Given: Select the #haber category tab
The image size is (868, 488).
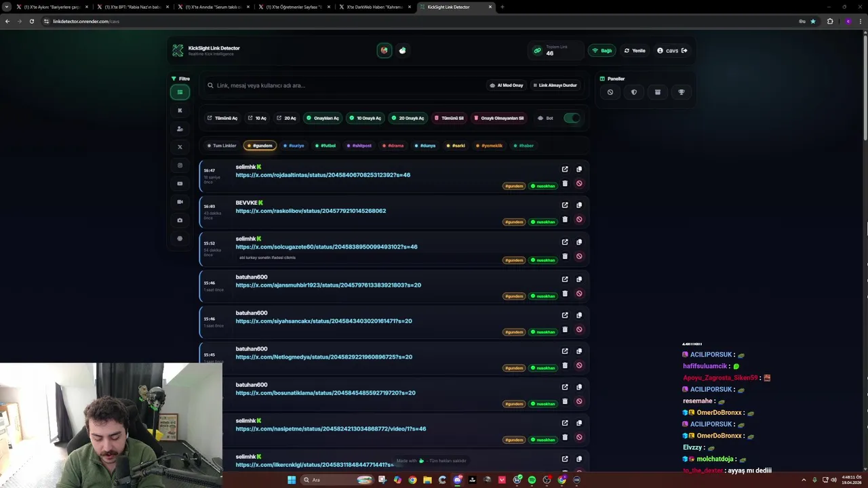Looking at the screenshot, I should tap(524, 146).
